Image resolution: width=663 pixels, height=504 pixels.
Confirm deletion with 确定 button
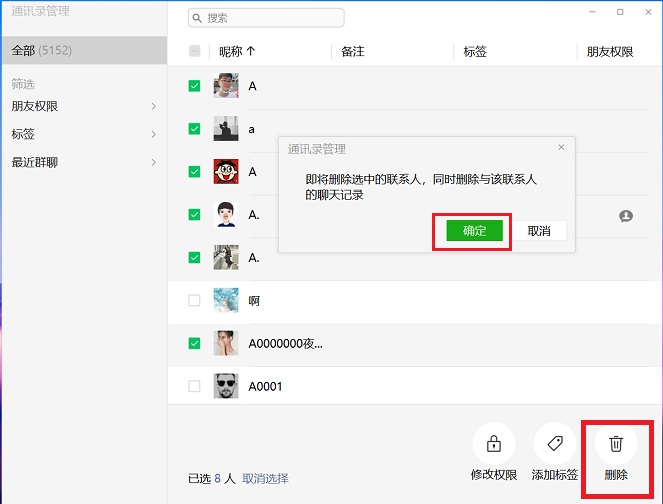coord(474,231)
